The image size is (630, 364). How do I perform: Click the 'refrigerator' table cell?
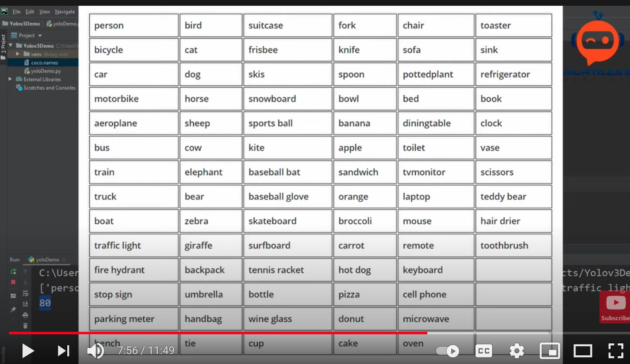pos(514,74)
